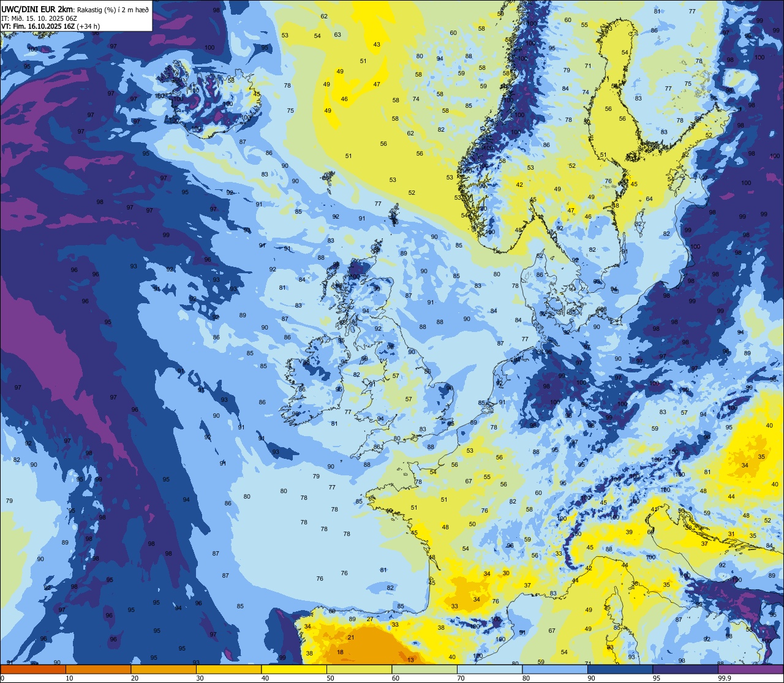Viewport: 784px width, 683px height.
Task: Select the yellow legend swatch between 40 and 50
Action: pos(294,670)
